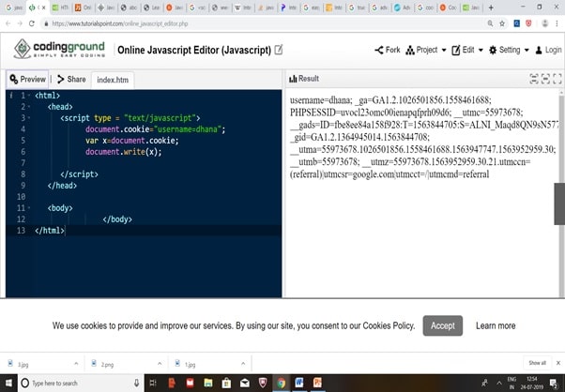
Task: Toggle fullscreen for the Result panel
Action: pyautogui.click(x=557, y=79)
